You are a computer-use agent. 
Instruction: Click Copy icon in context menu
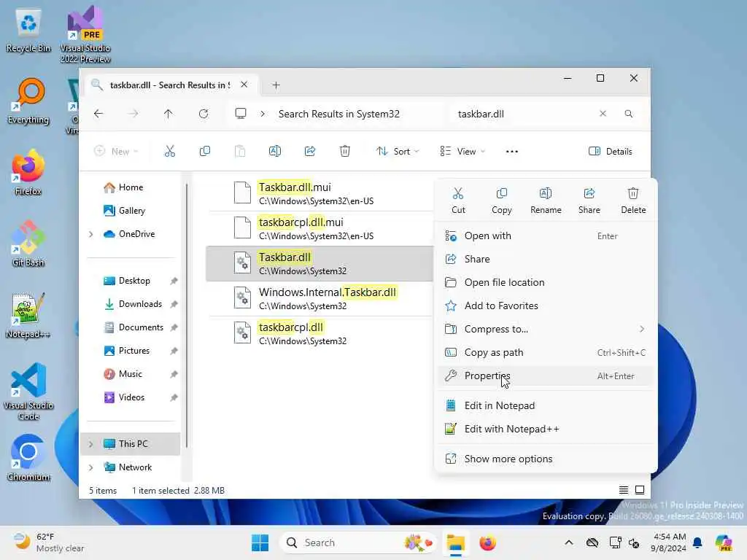[502, 201]
